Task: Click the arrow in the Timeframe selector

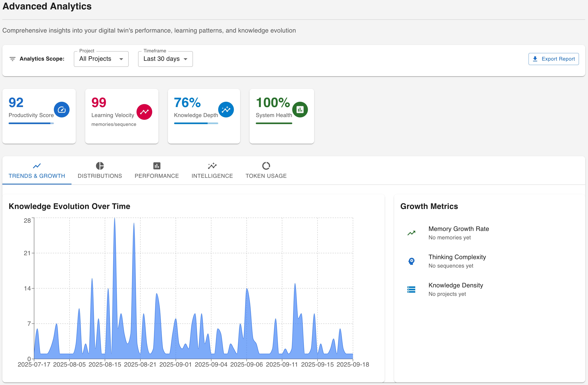Action: [185, 59]
